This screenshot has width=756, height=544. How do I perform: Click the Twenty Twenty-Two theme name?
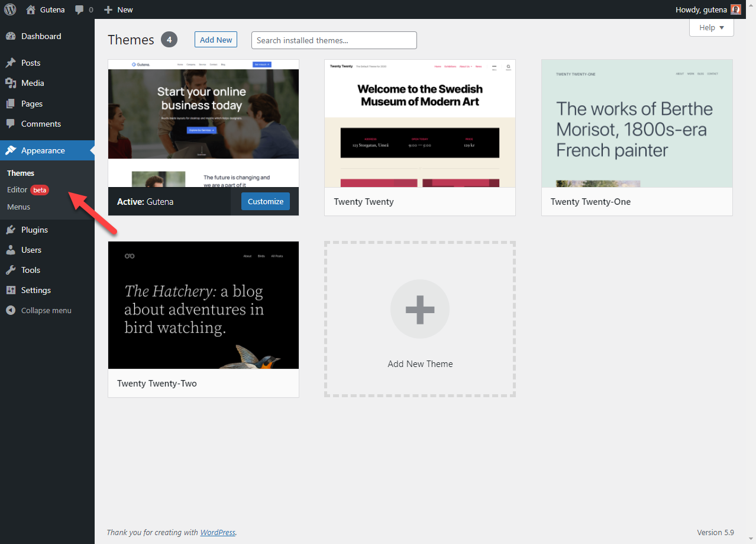coord(157,384)
